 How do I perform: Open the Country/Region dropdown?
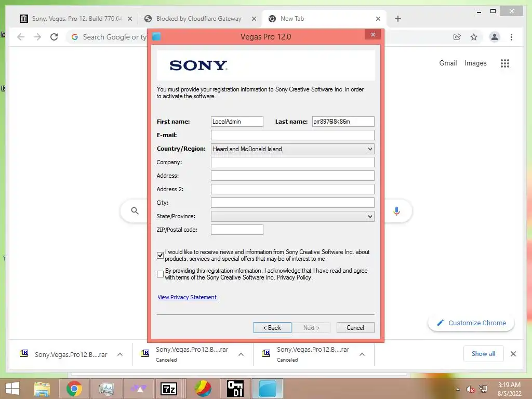(x=292, y=149)
